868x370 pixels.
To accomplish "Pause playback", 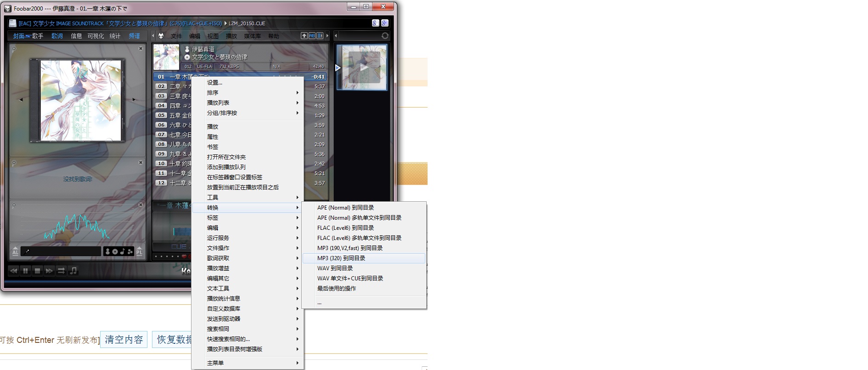I will (x=26, y=271).
